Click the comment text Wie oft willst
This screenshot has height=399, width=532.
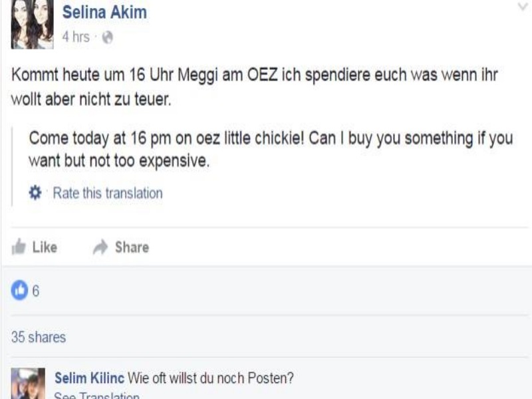click(210, 378)
